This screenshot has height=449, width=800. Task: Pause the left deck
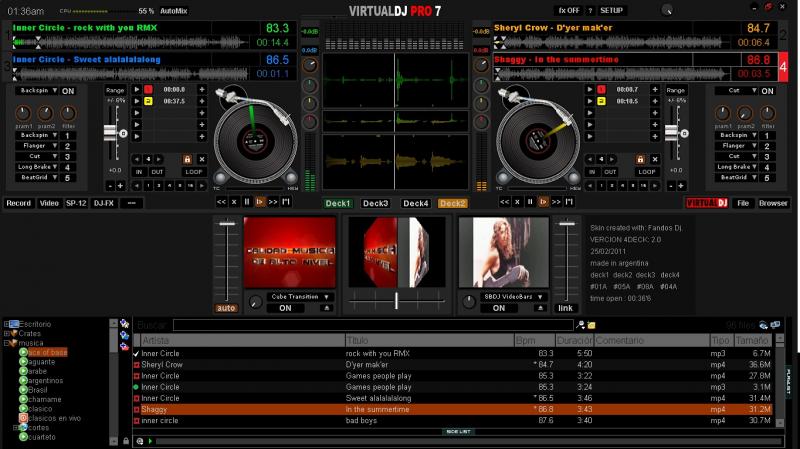coord(247,202)
